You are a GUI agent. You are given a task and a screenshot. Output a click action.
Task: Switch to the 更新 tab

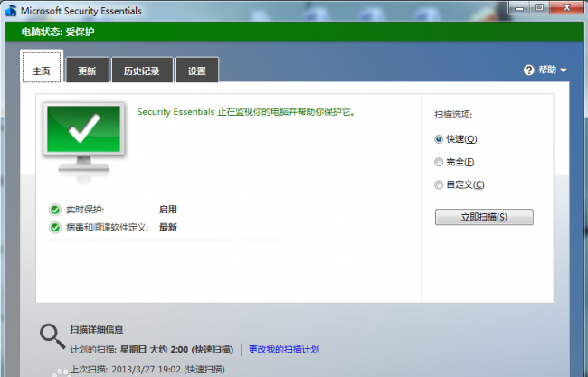tap(88, 71)
